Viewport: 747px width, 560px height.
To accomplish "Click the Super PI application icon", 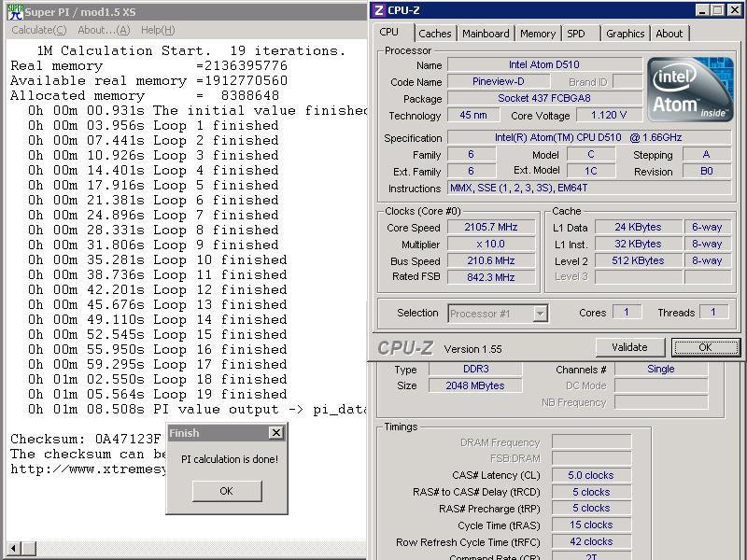I will [x=15, y=11].
